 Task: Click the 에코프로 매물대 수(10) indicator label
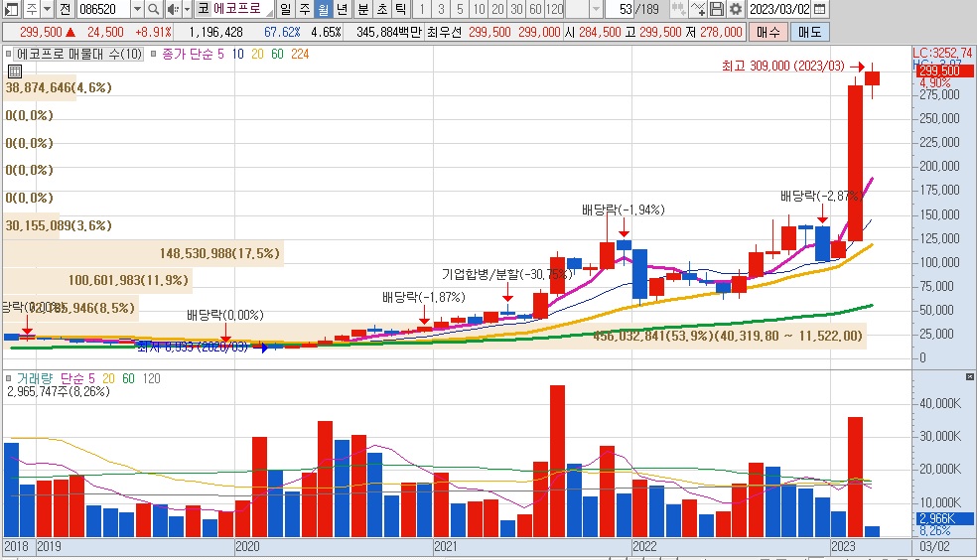[x=79, y=55]
